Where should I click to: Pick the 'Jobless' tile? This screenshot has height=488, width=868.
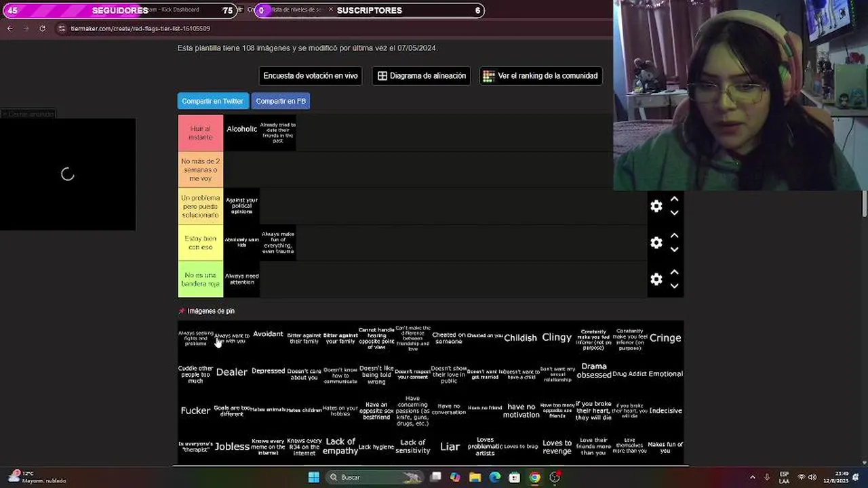(232, 447)
